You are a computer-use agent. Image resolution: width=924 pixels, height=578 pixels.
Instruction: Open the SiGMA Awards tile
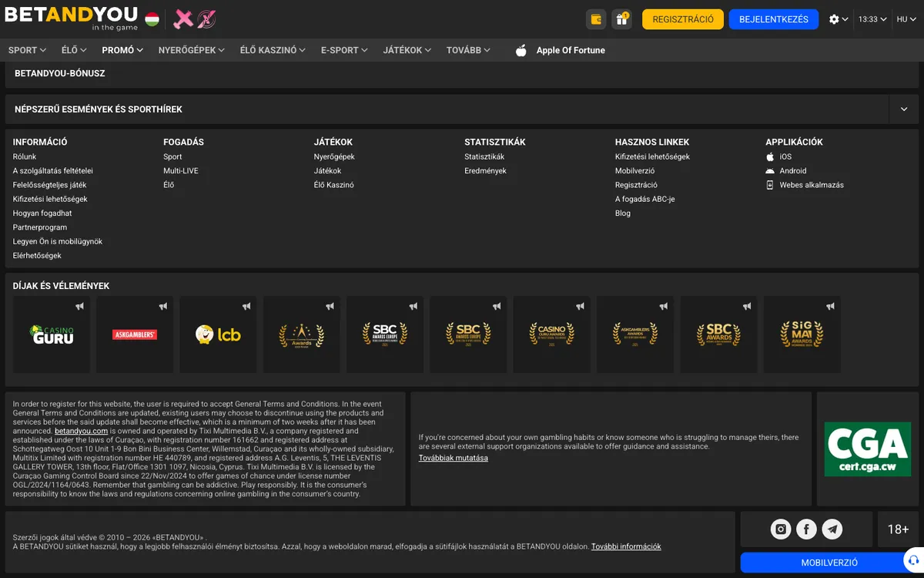click(x=802, y=334)
